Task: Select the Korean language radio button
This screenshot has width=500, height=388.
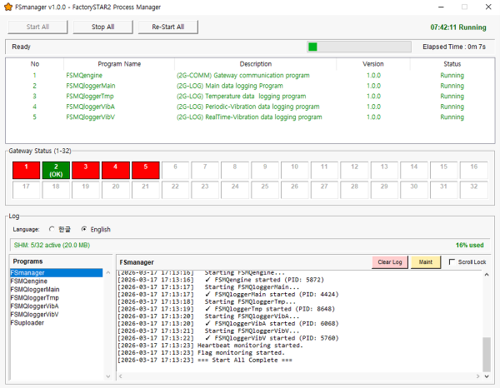Action: click(x=51, y=229)
